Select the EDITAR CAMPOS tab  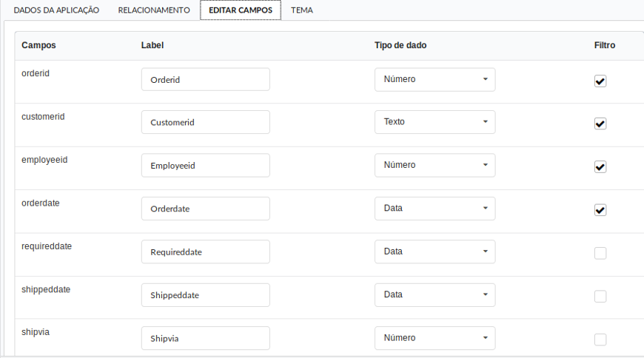click(x=241, y=10)
